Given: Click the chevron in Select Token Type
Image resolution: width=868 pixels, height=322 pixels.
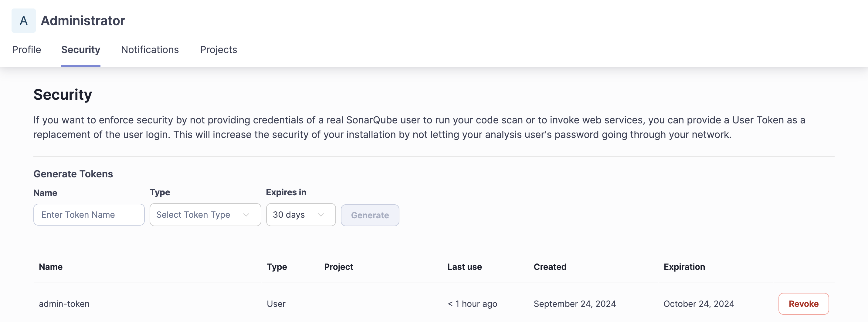Looking at the screenshot, I should pyautogui.click(x=246, y=215).
